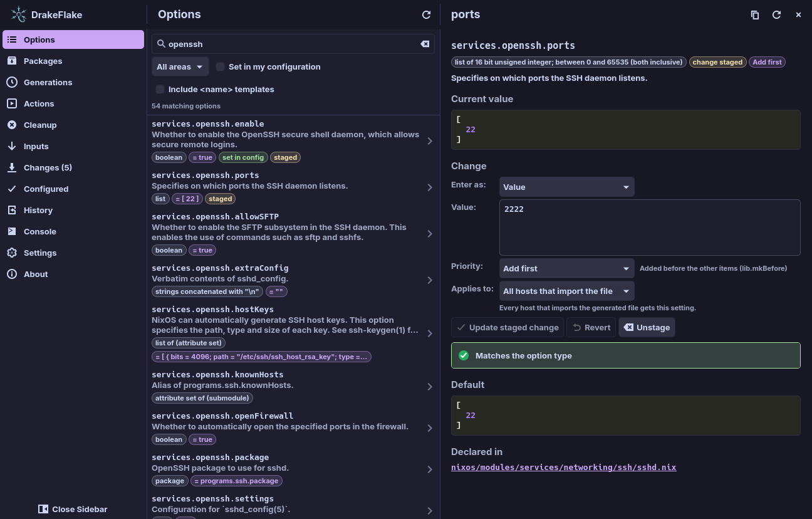
Task: Go to Generations section
Action: 73,82
